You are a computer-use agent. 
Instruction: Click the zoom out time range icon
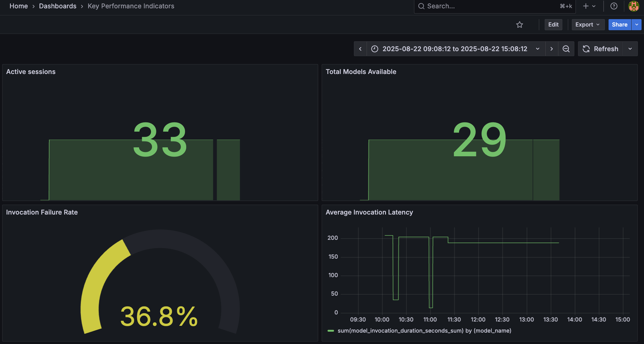click(566, 49)
